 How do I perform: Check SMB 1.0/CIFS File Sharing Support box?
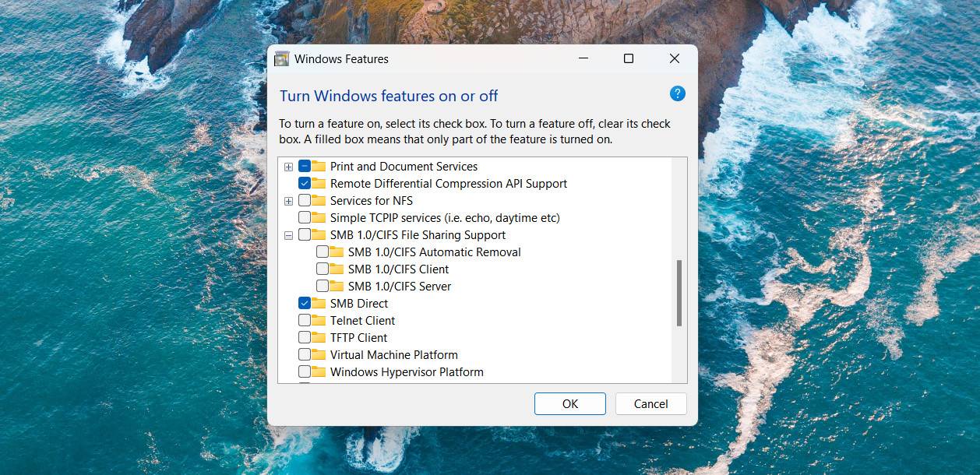[305, 234]
